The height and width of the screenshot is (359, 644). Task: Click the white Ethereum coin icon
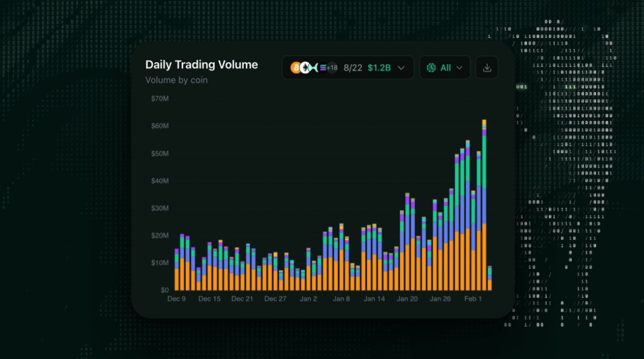[x=304, y=68]
